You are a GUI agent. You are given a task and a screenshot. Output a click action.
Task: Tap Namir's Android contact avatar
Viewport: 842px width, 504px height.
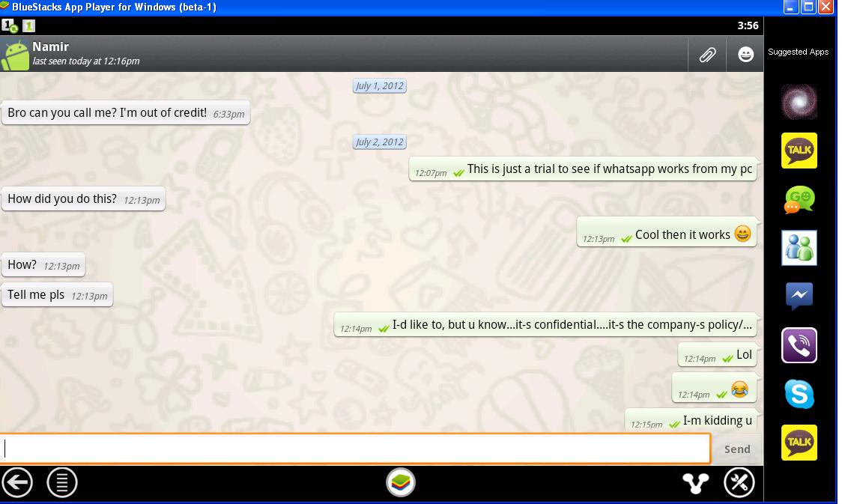(x=15, y=55)
